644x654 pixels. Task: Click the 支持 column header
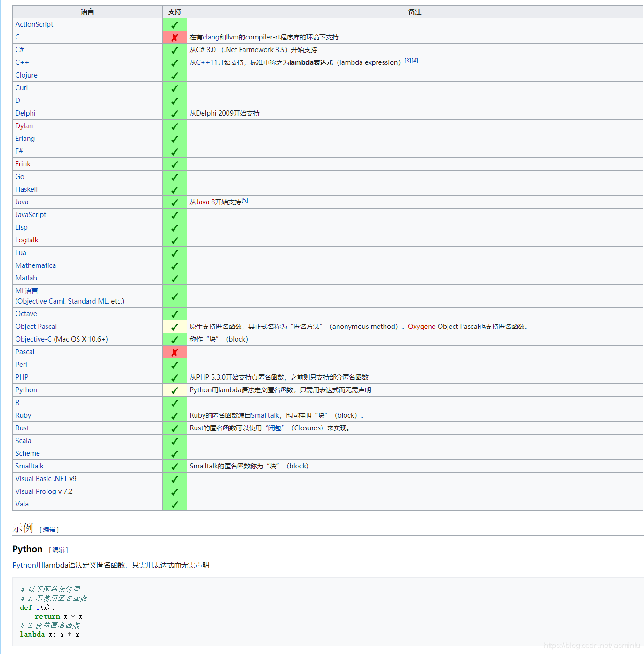pos(175,12)
